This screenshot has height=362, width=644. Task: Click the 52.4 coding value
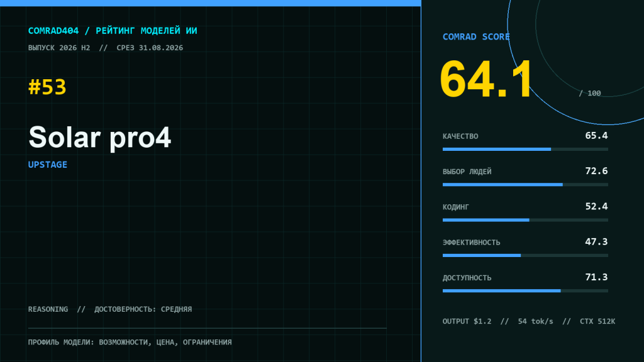[596, 206]
